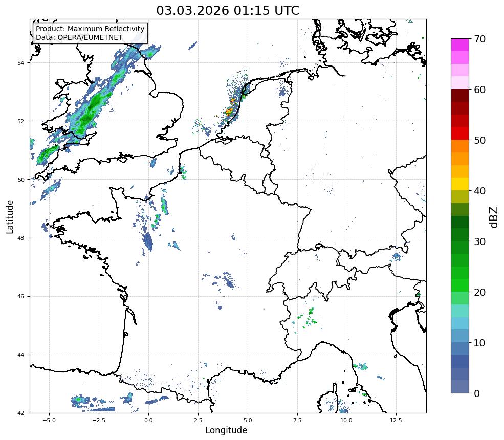Click the colorbar tick label '60'
Image resolution: width=504 pixels, height=440 pixels.
[x=479, y=90]
